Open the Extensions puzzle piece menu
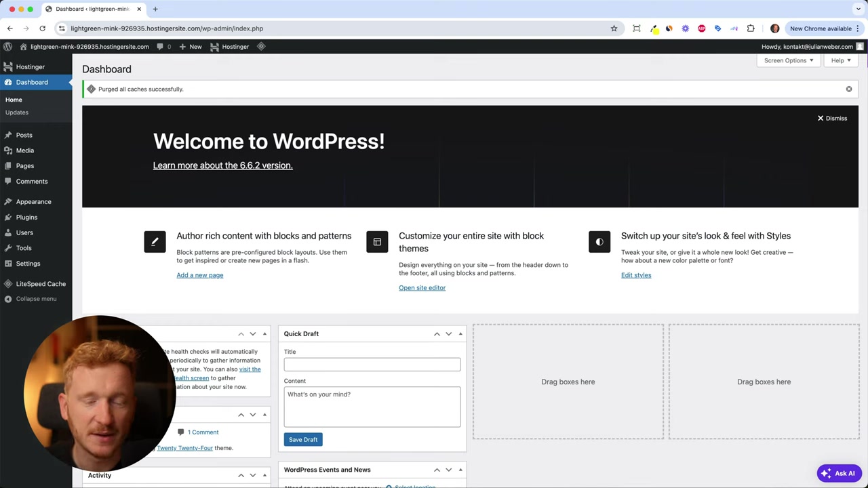Viewport: 868px width, 488px height. pos(751,28)
